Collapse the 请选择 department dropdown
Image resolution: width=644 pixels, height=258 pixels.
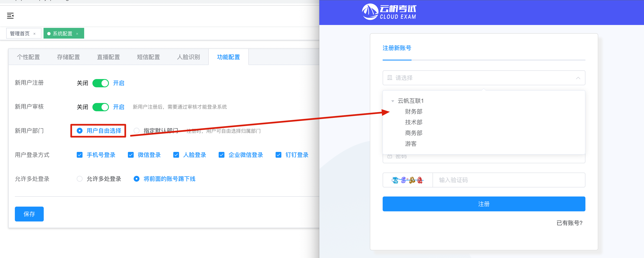point(578,78)
